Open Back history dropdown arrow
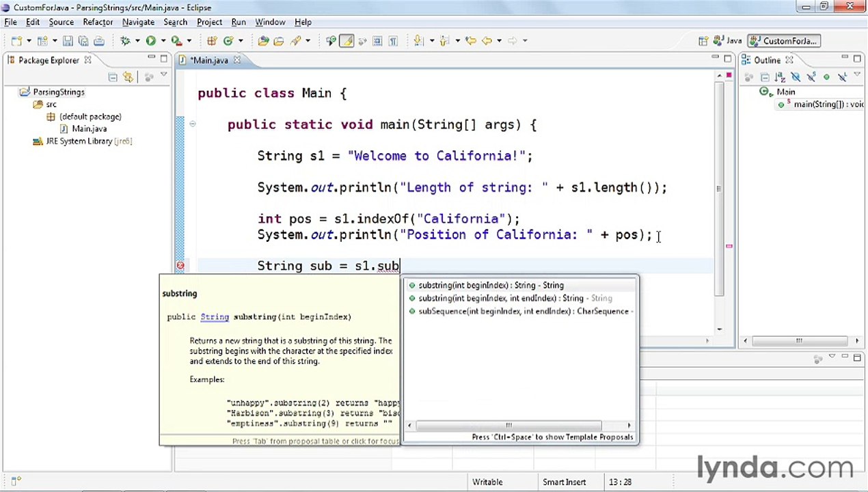This screenshot has height=492, width=868. coord(499,41)
